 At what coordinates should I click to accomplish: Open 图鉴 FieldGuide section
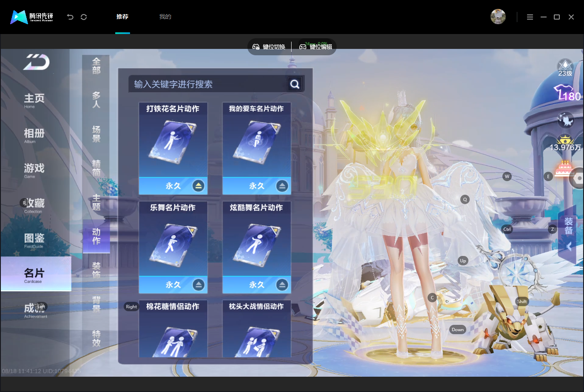tap(34, 240)
